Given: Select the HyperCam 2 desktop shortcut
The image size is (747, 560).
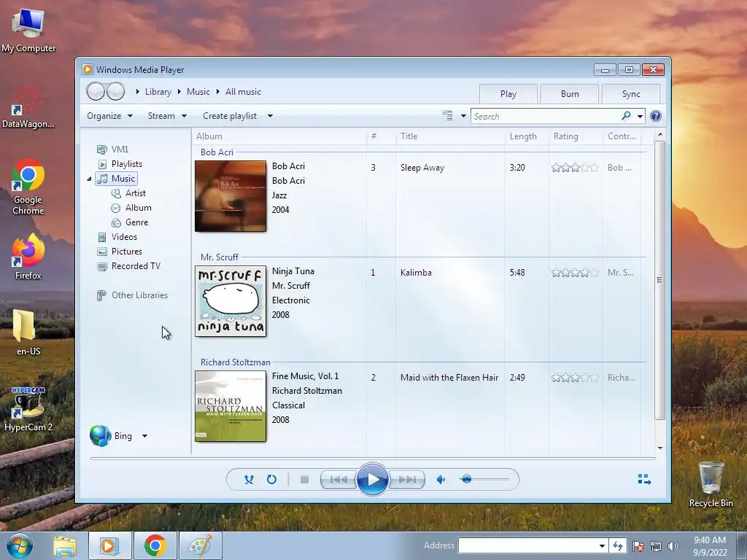Looking at the screenshot, I should click(x=28, y=408).
